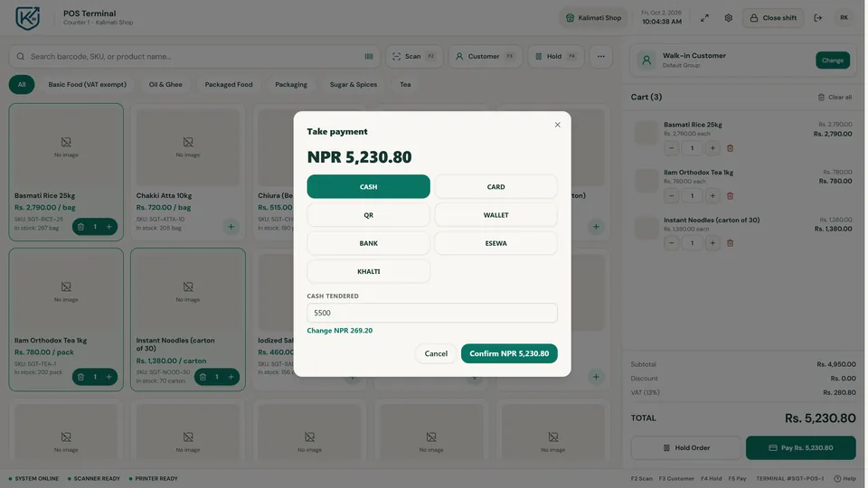Open the Scan F2 button
This screenshot has width=868, height=488.
click(414, 56)
